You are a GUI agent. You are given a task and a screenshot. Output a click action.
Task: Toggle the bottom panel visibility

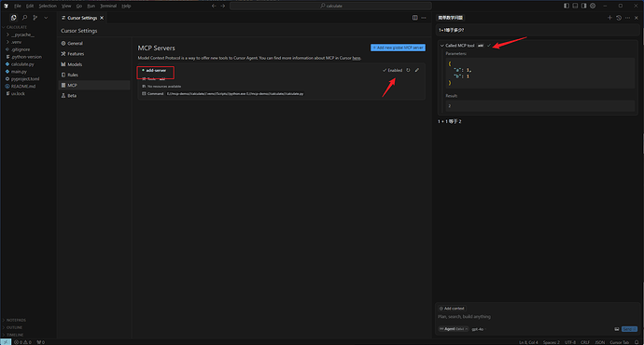pos(575,6)
